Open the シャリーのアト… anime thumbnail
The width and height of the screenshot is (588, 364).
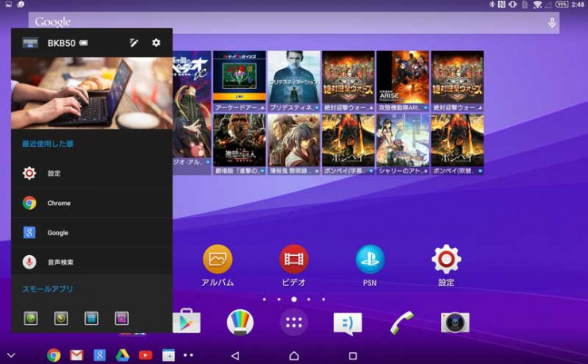403,145
